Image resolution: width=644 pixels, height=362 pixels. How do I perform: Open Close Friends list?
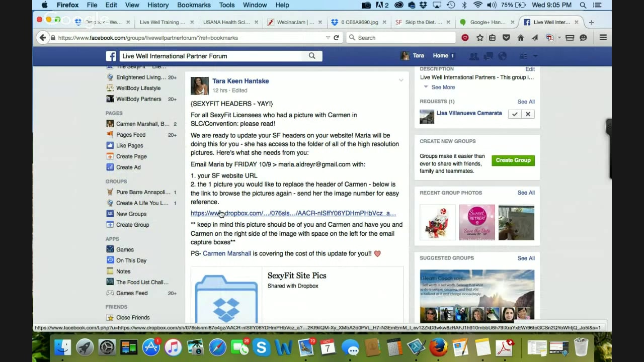pyautogui.click(x=133, y=318)
